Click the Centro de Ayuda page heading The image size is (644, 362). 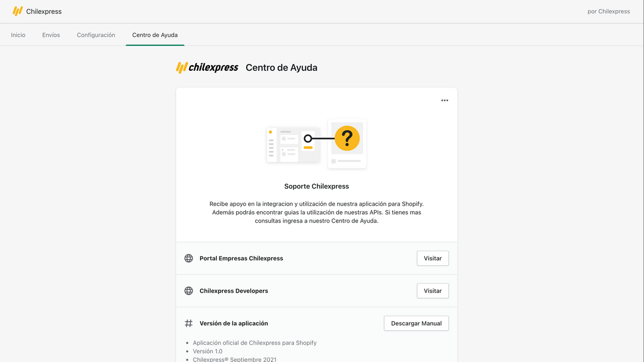point(281,68)
